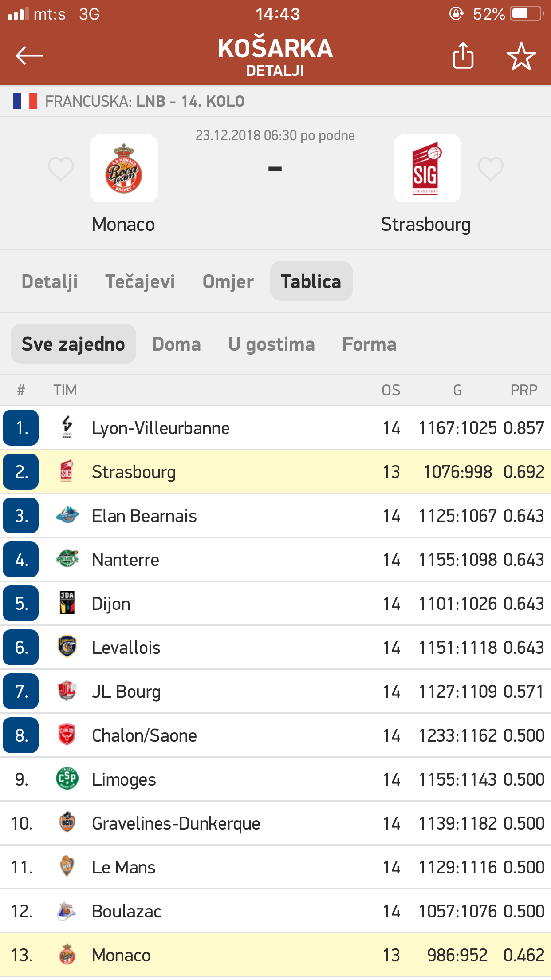Tap the back arrow icon
The height and width of the screenshot is (980, 551).
click(29, 56)
